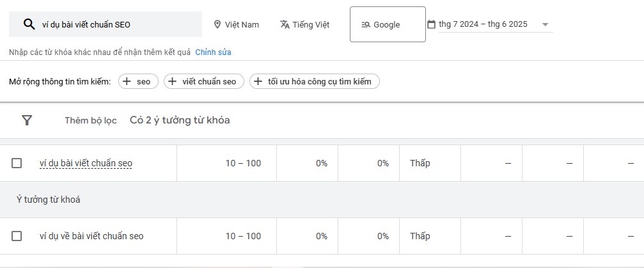This screenshot has width=644, height=268.
Task: Tick checkbox for ví dụ về bài viết chuẩn seo
Action: point(17,236)
